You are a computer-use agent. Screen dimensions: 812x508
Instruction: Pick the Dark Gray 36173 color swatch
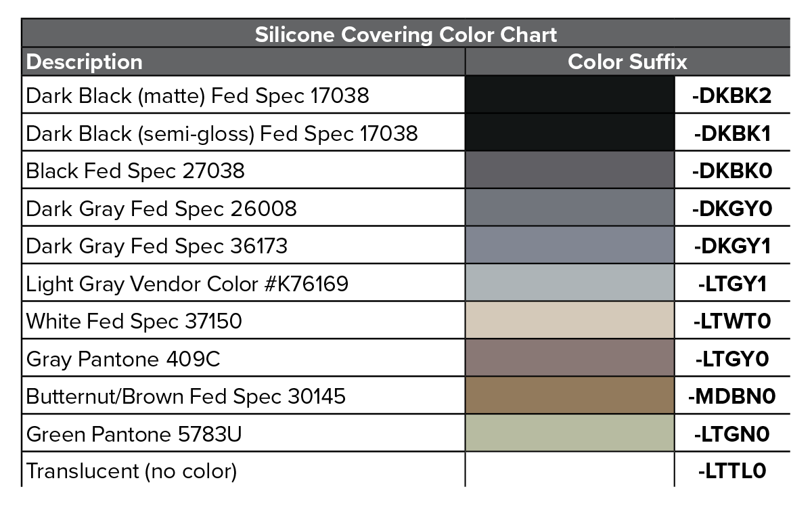(x=570, y=245)
